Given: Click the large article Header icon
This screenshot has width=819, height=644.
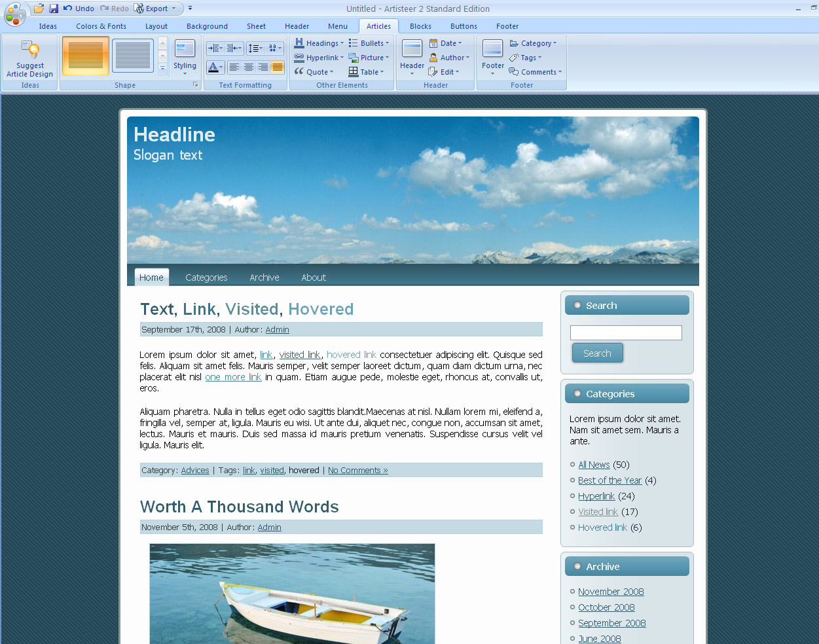Looking at the screenshot, I should tap(412, 50).
